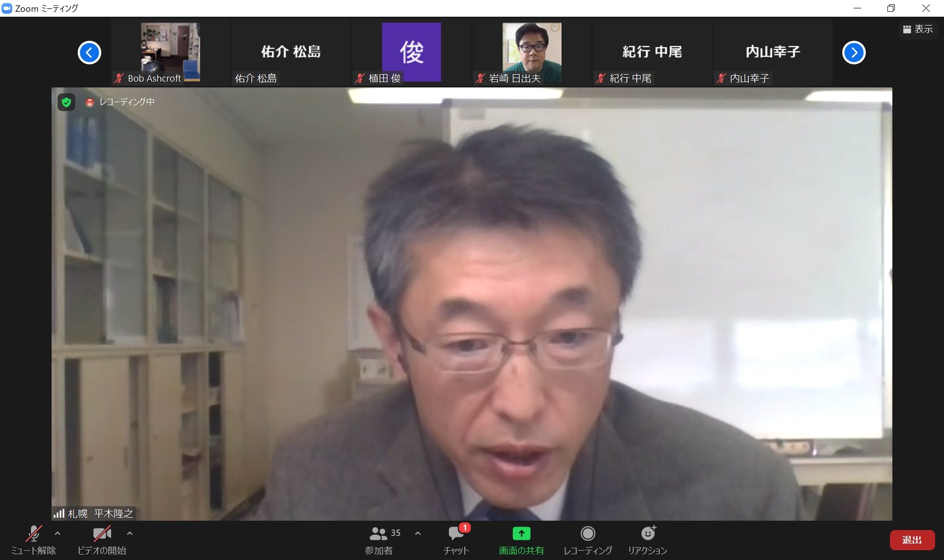This screenshot has width=944, height=560.
Task: Select Bob Ashcroft video thumbnail
Action: 170,53
